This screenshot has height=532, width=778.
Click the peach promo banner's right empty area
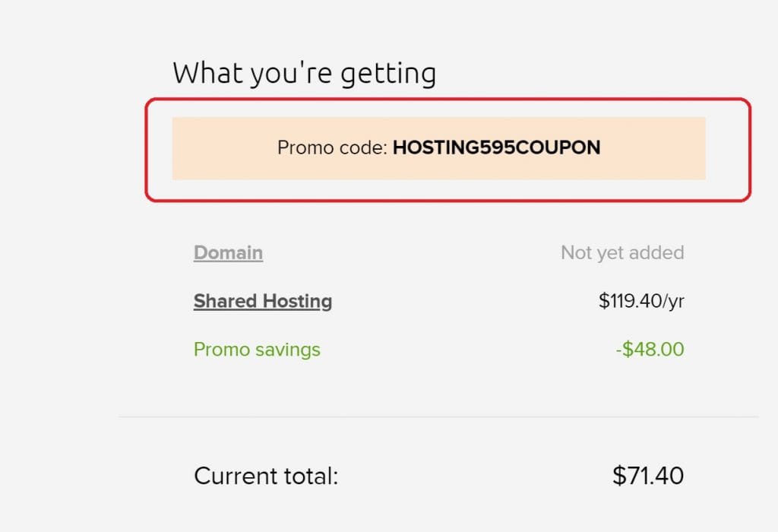pyautogui.click(x=653, y=148)
